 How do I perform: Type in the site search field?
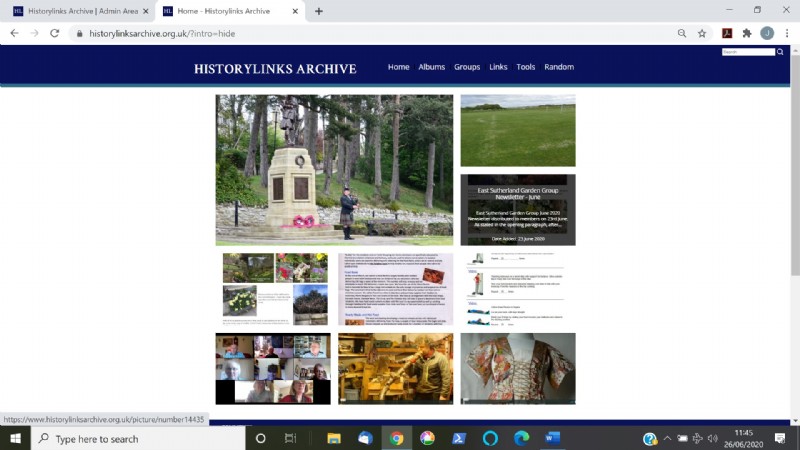pos(747,51)
